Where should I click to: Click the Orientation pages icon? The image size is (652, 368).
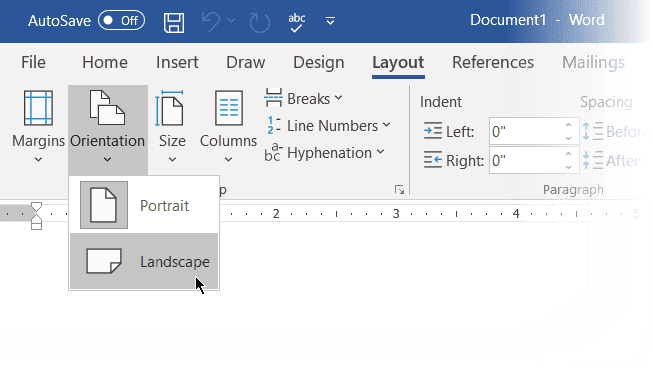point(107,108)
